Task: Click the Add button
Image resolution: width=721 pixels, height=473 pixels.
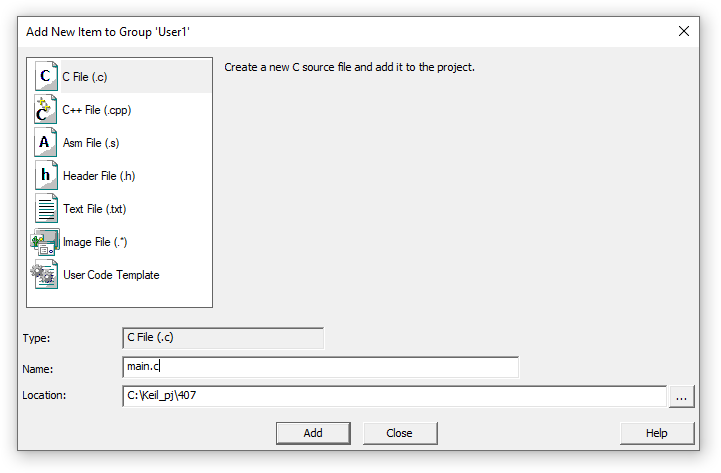Action: click(x=313, y=433)
